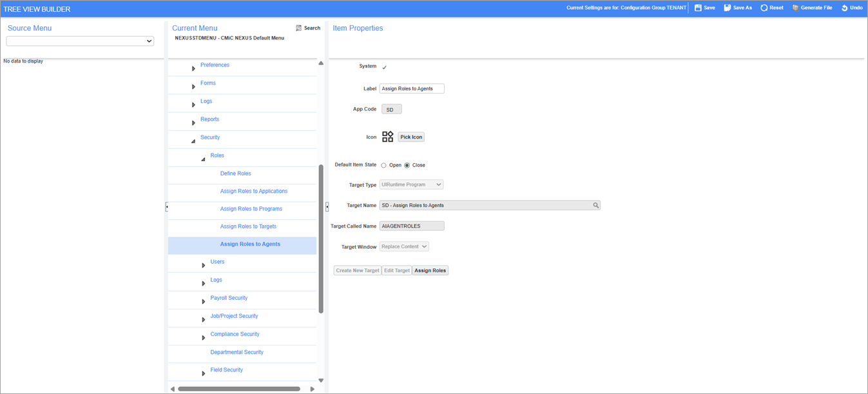Expand the Compliance Security node

point(203,337)
